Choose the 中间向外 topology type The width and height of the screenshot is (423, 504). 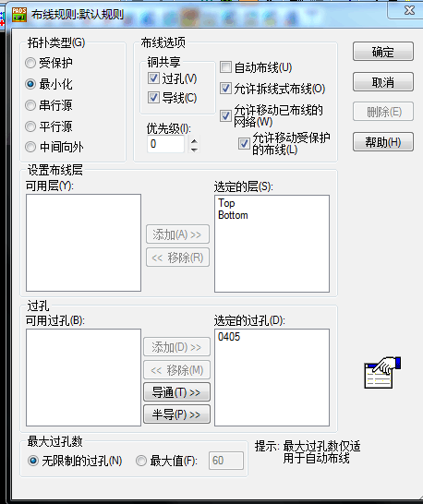(30, 147)
